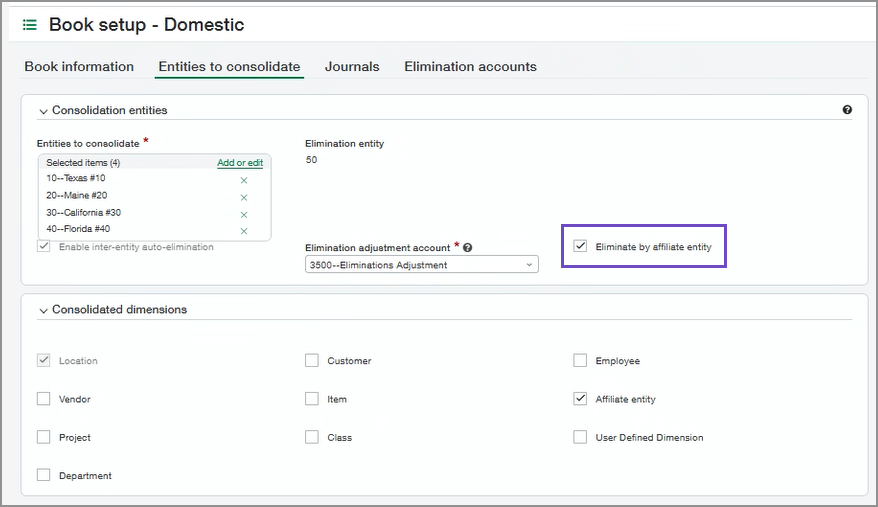The height and width of the screenshot is (507, 878).
Task: Uncheck Eliminate by affiliate entity
Action: point(581,246)
